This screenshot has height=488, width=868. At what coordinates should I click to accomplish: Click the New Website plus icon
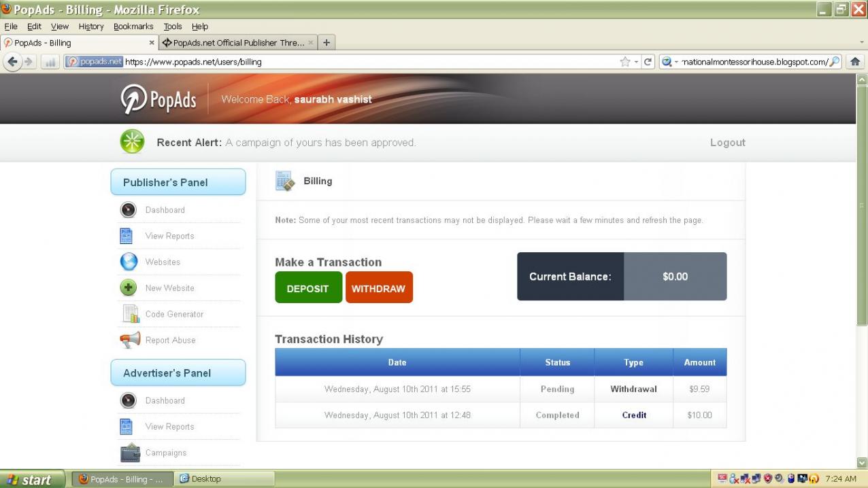coord(129,287)
